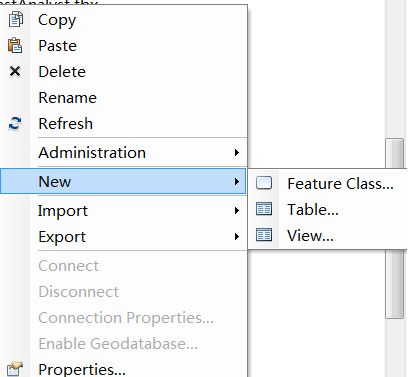This screenshot has width=415, height=377.
Task: Click the Copy icon in the context menu
Action: pos(15,19)
